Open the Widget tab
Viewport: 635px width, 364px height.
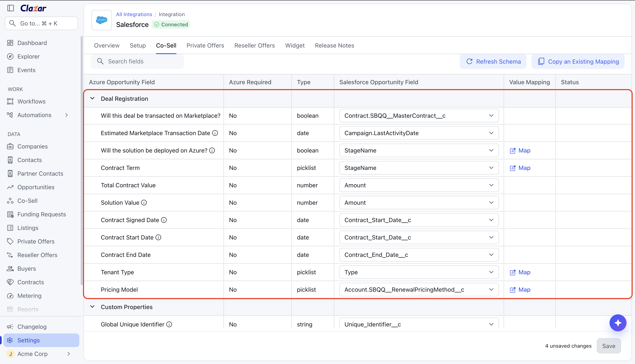pos(295,45)
